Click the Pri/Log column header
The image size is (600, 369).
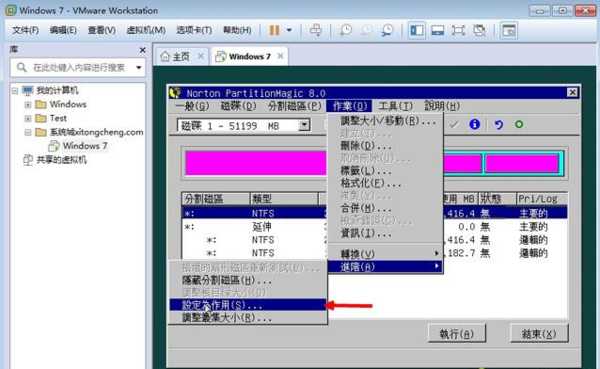[x=541, y=199]
